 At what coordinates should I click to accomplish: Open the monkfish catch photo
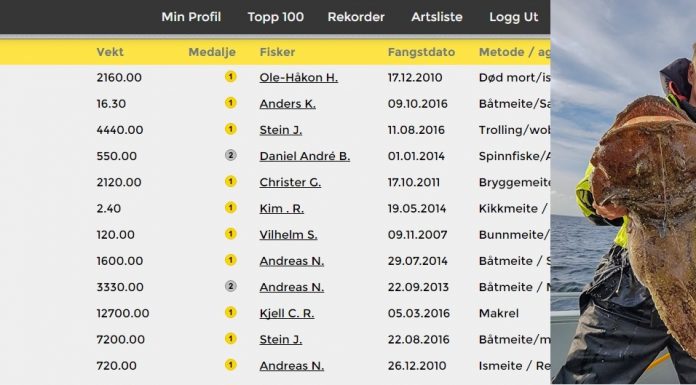click(623, 192)
